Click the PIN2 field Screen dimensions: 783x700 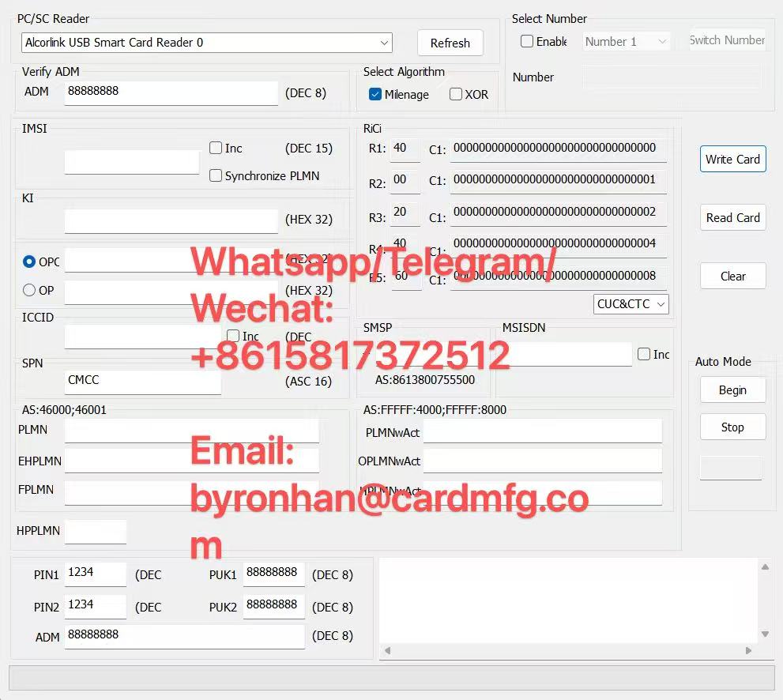point(96,607)
